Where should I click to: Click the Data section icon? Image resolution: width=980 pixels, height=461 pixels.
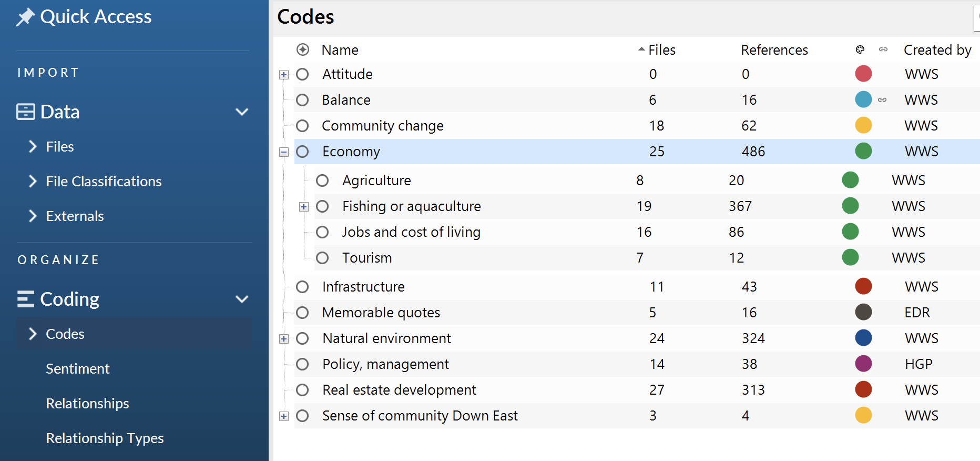(25, 112)
